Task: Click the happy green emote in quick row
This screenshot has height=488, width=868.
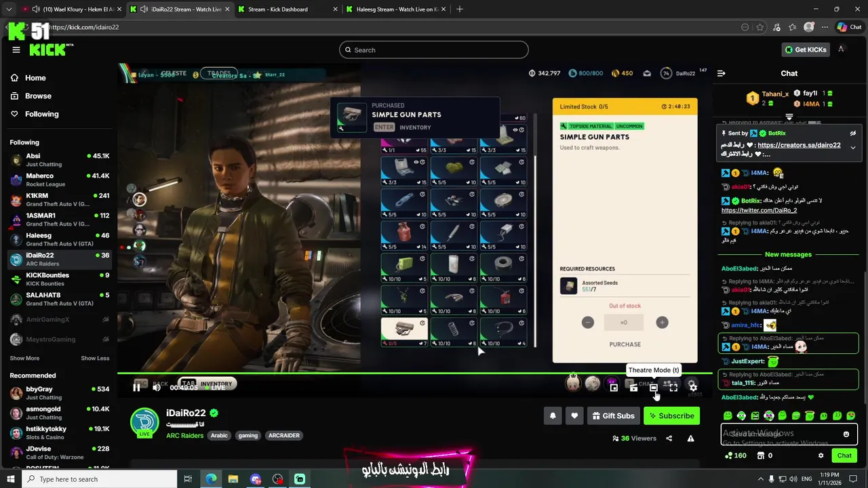Action: click(x=728, y=415)
